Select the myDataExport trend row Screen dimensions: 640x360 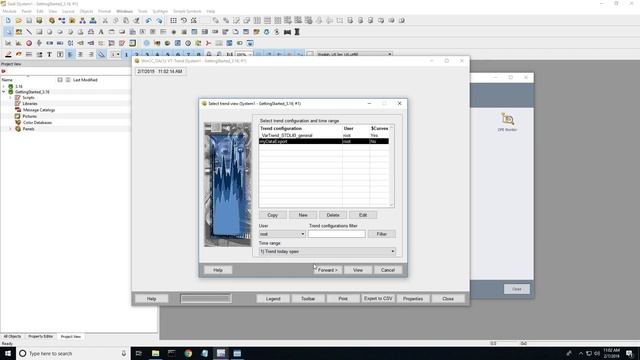324,141
